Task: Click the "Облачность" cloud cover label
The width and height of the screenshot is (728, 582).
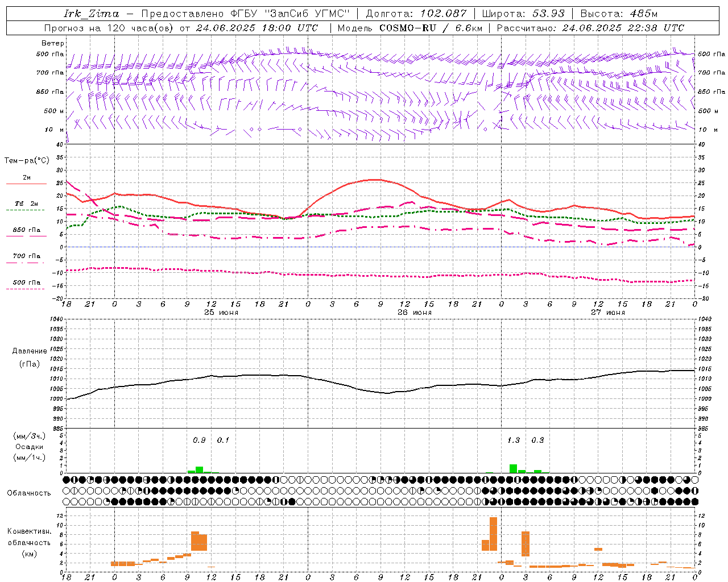Action: [x=29, y=493]
